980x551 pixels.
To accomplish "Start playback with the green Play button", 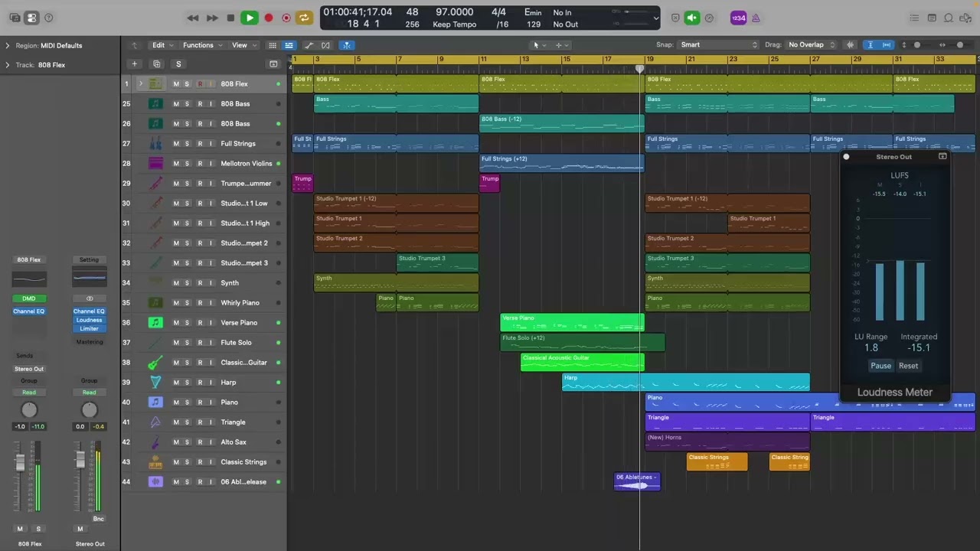I will (x=249, y=18).
